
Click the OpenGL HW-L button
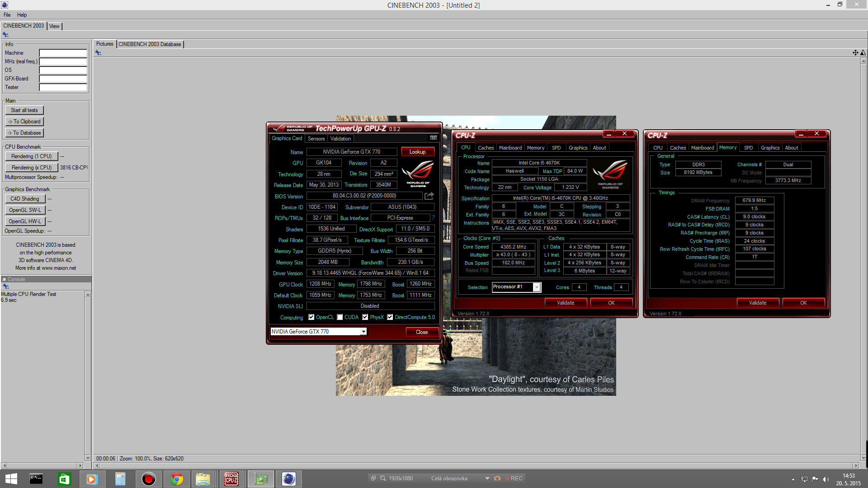[x=25, y=221]
